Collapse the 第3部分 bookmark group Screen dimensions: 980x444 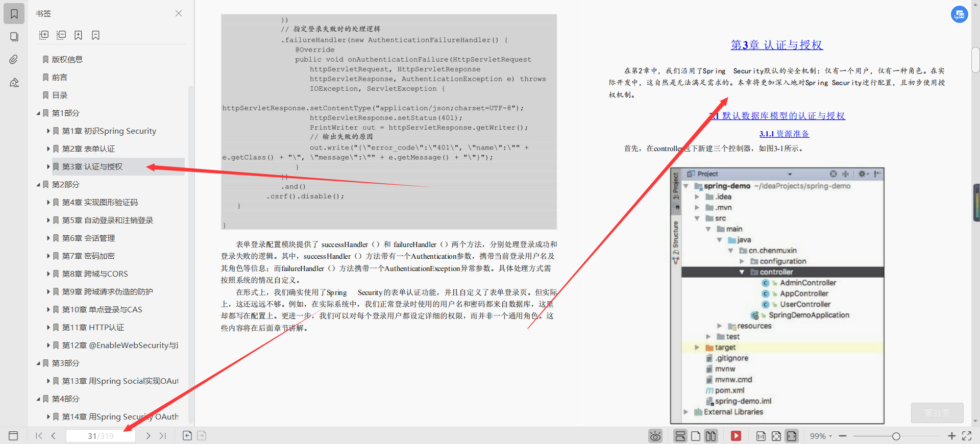coord(38,363)
